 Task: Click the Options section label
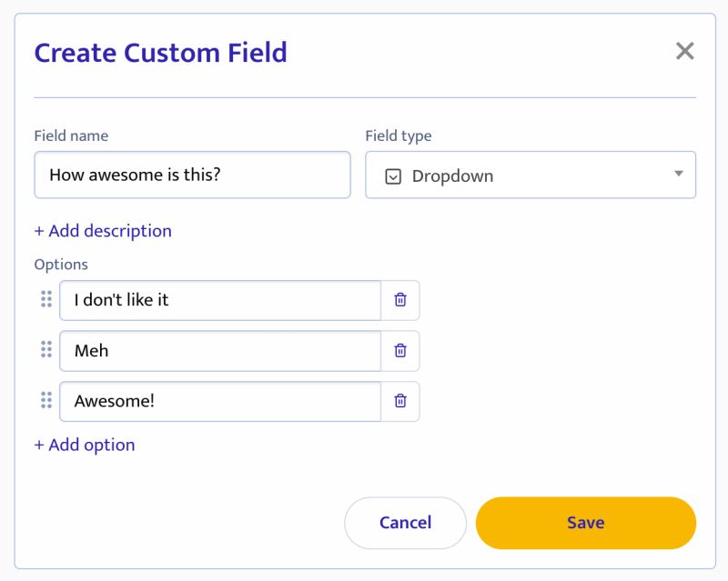[61, 265]
